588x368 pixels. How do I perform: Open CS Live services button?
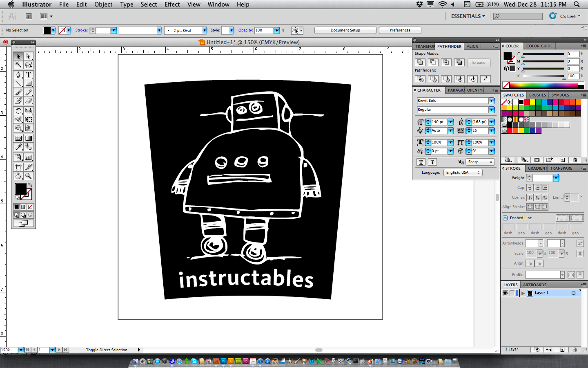click(565, 16)
